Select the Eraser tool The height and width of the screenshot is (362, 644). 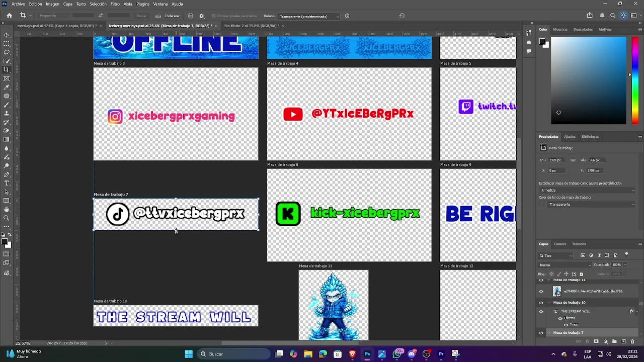click(x=7, y=131)
